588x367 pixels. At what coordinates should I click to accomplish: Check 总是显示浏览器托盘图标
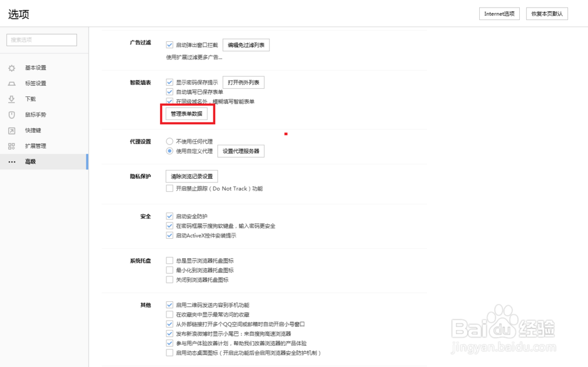pyautogui.click(x=170, y=260)
